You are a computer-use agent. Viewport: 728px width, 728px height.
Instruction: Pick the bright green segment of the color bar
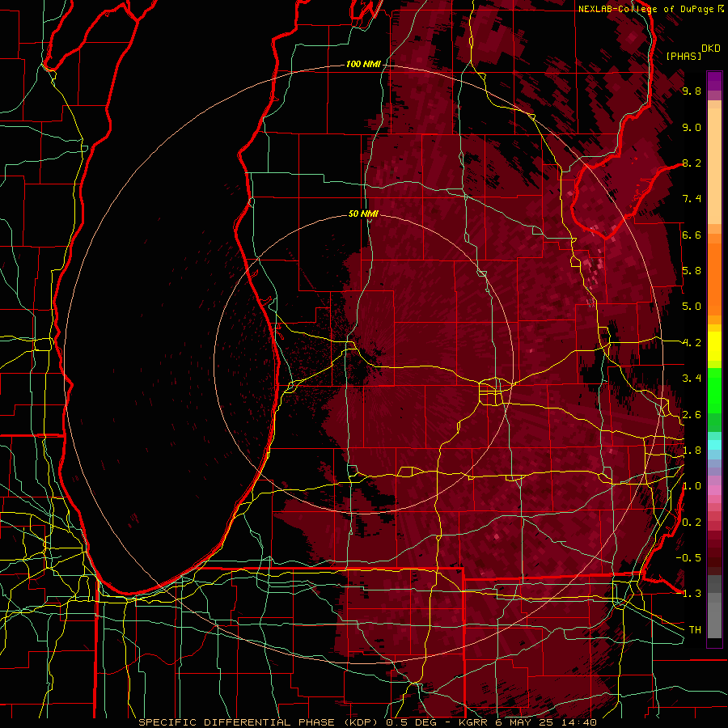tap(714, 391)
